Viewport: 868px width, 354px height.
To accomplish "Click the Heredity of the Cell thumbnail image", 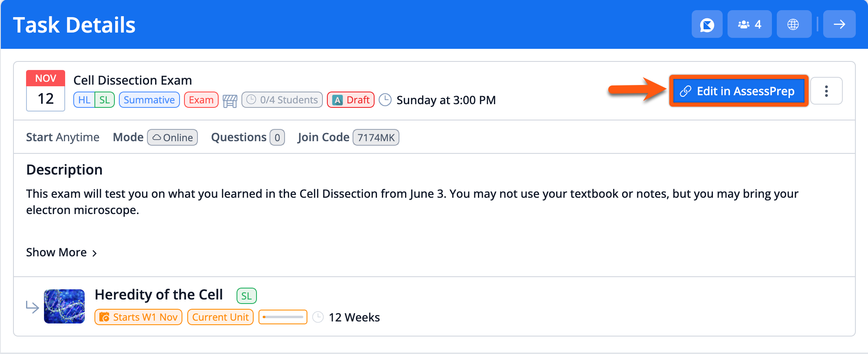I will tap(65, 306).
